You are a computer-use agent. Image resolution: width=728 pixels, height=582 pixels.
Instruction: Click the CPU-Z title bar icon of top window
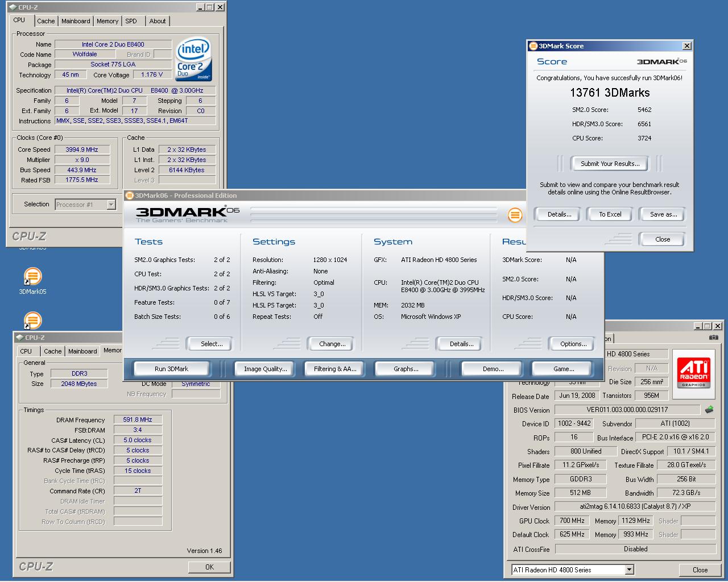pos(13,7)
